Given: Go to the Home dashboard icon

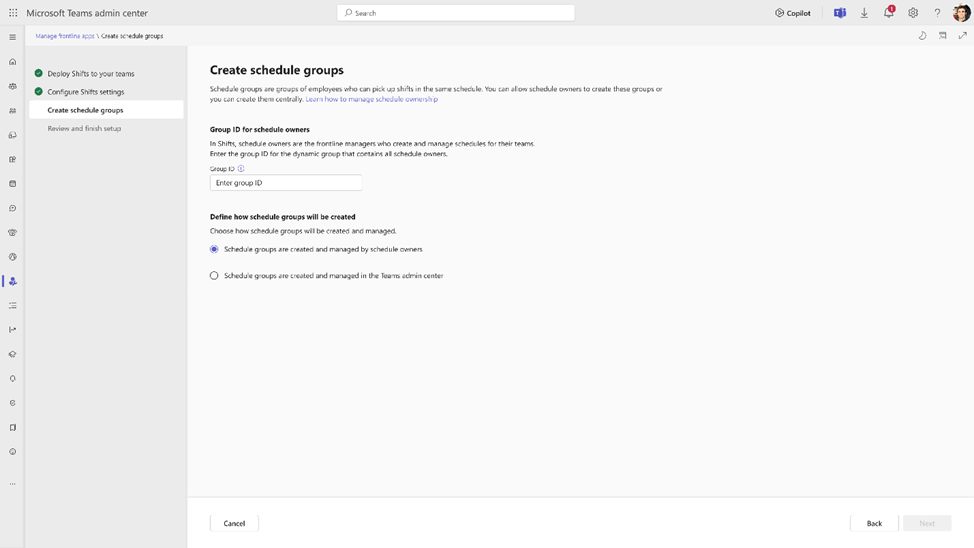Looking at the screenshot, I should [x=12, y=62].
